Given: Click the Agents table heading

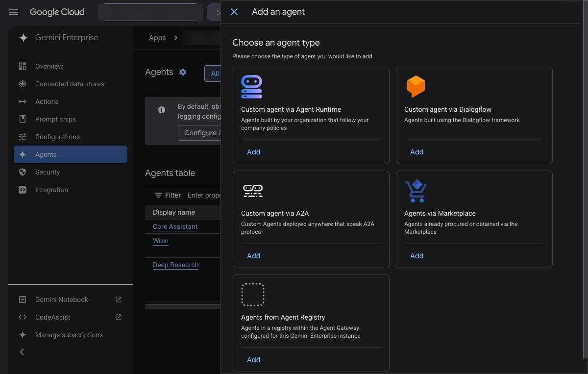Looking at the screenshot, I should [x=170, y=173].
